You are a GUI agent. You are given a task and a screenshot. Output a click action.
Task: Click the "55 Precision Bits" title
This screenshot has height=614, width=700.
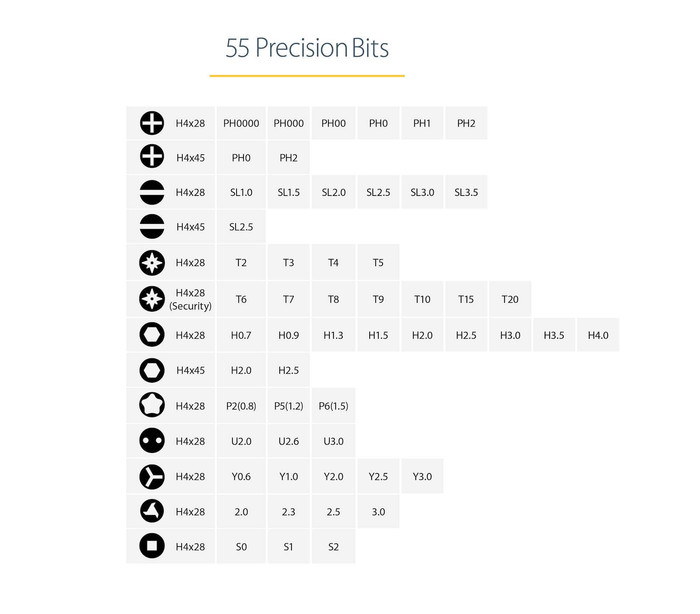pyautogui.click(x=307, y=48)
